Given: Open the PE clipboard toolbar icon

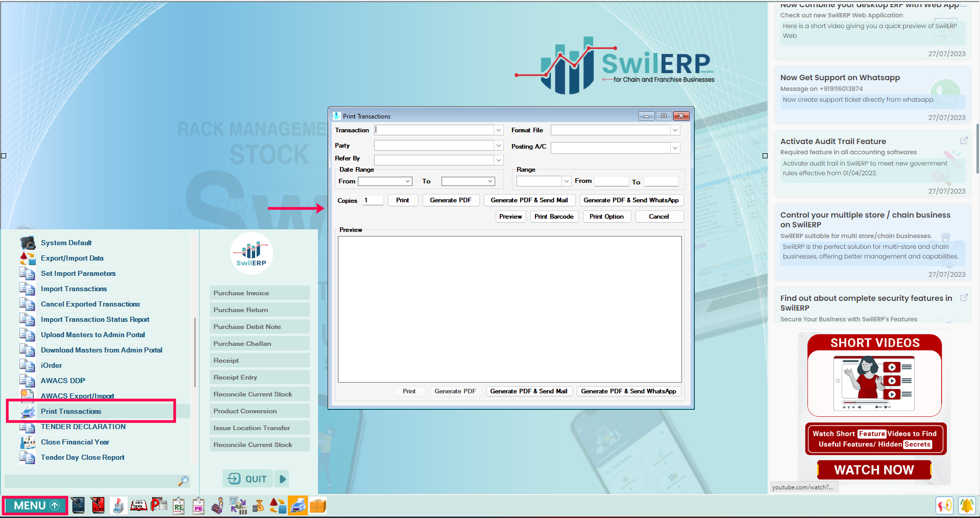Looking at the screenshot, I should (x=199, y=505).
